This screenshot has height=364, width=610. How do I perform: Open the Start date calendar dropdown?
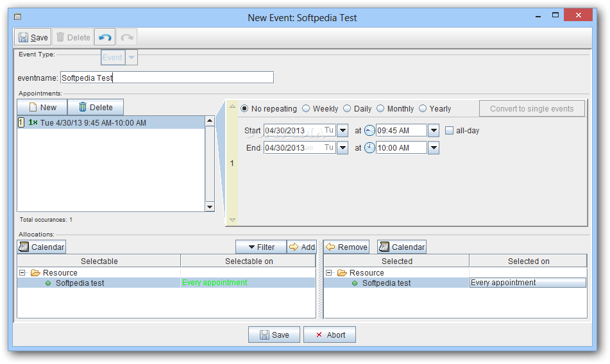[x=343, y=130]
